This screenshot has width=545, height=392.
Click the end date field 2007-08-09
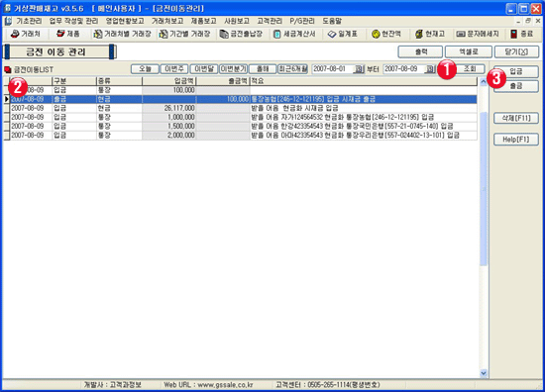[404, 69]
